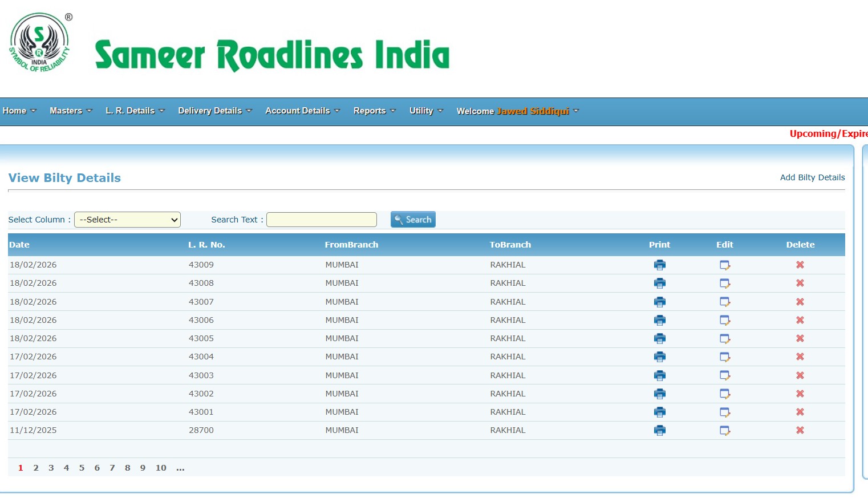
Task: Click the Add Bilty Details link
Action: pyautogui.click(x=812, y=177)
